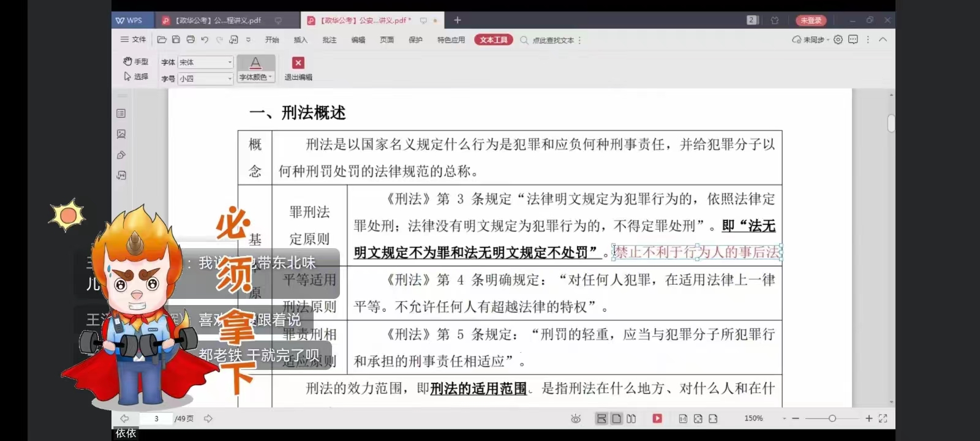Image resolution: width=980 pixels, height=441 pixels.
Task: Open the 插入 menu tab
Action: (x=300, y=40)
